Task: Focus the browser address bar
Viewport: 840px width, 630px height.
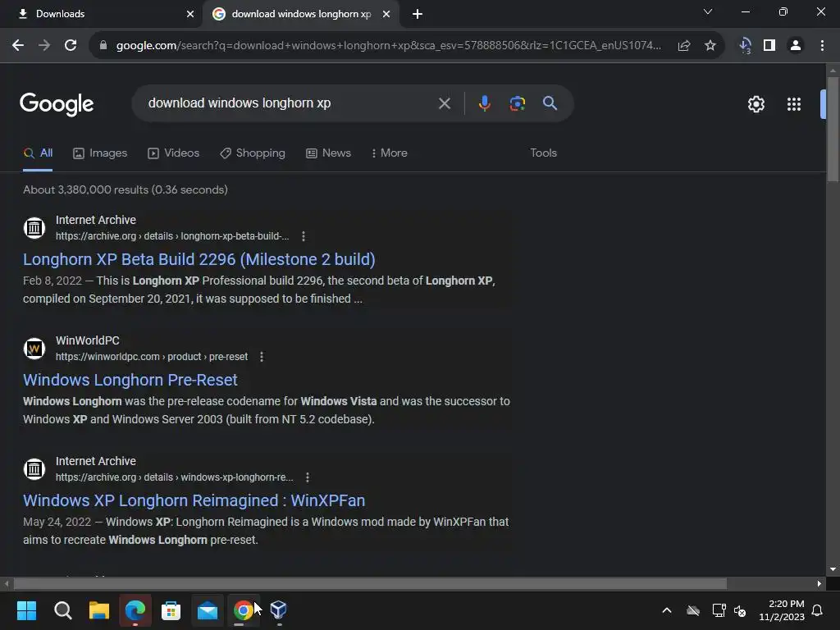Action: click(x=388, y=46)
